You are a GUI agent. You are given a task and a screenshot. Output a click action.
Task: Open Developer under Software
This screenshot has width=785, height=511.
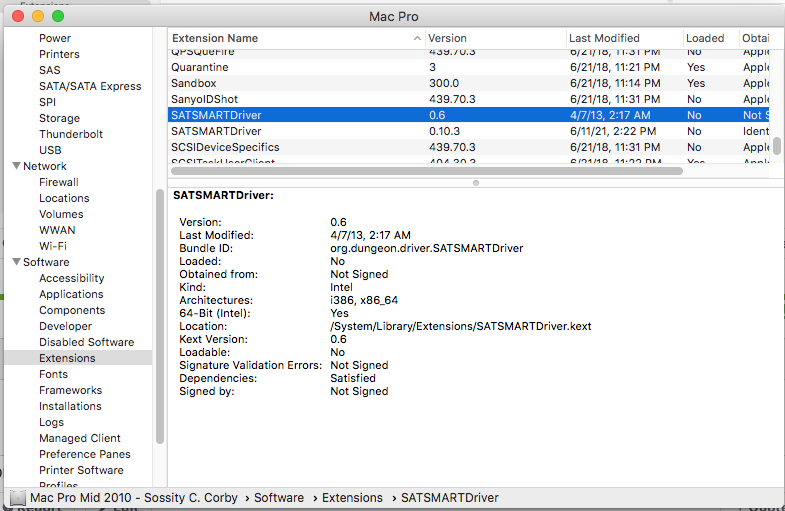coord(66,326)
